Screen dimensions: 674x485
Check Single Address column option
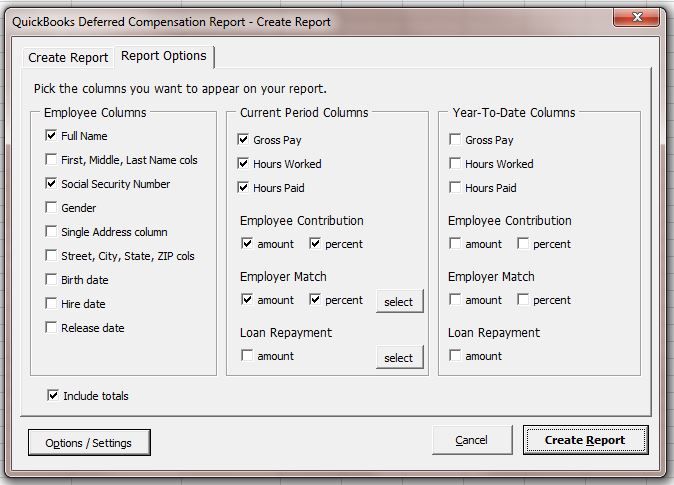51,232
